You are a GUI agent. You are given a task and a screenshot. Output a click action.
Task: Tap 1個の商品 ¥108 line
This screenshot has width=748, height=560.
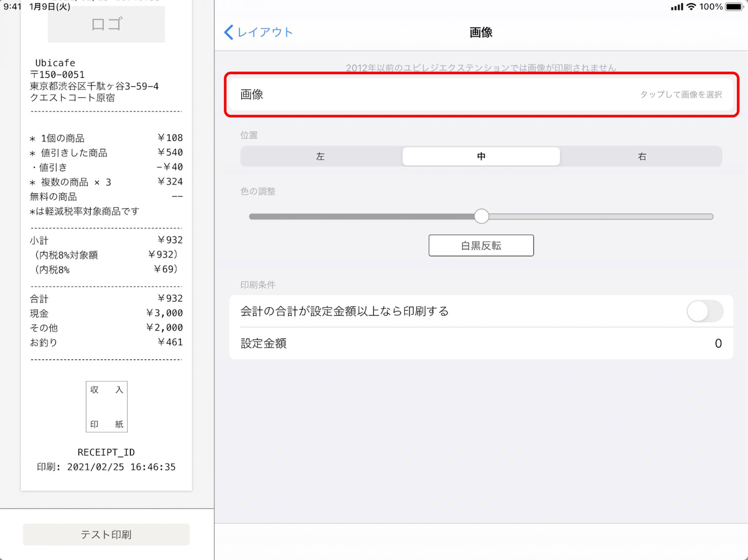click(x=106, y=138)
